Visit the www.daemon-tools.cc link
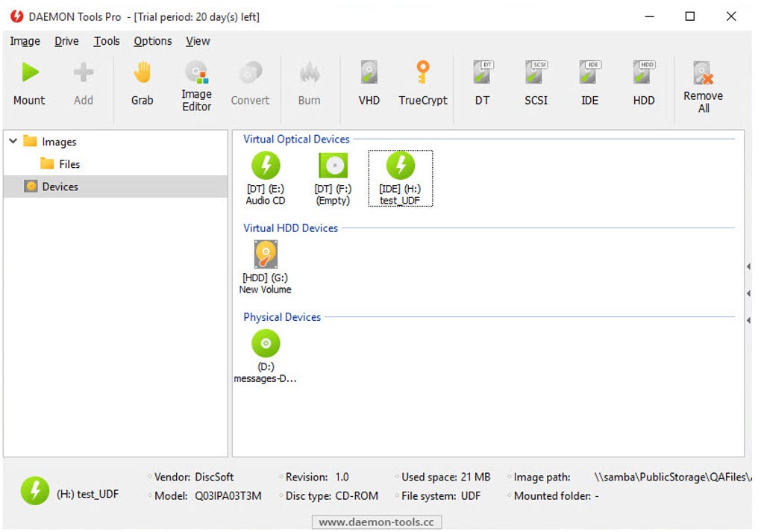 point(377,522)
